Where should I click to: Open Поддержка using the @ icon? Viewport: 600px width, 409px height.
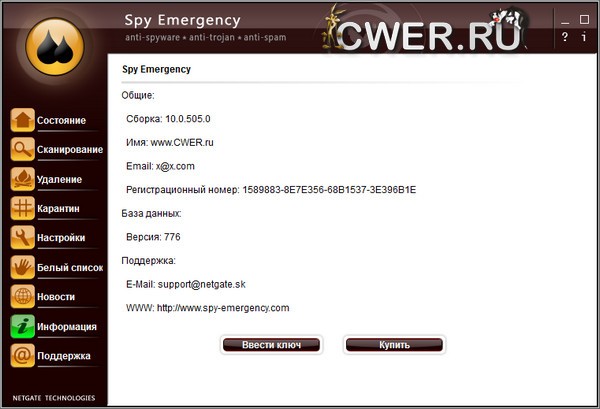(x=22, y=355)
